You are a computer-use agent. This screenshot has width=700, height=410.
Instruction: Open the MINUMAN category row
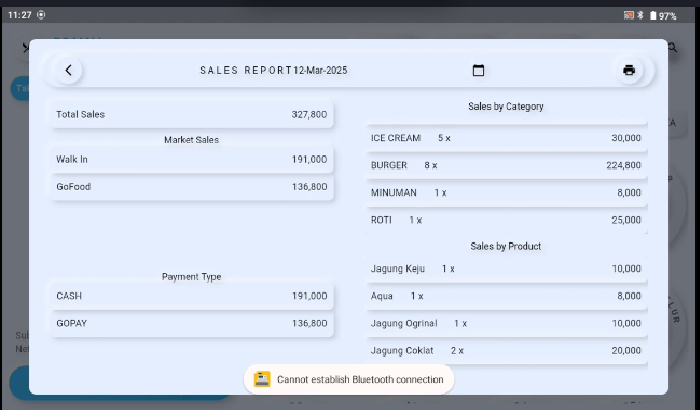(505, 192)
